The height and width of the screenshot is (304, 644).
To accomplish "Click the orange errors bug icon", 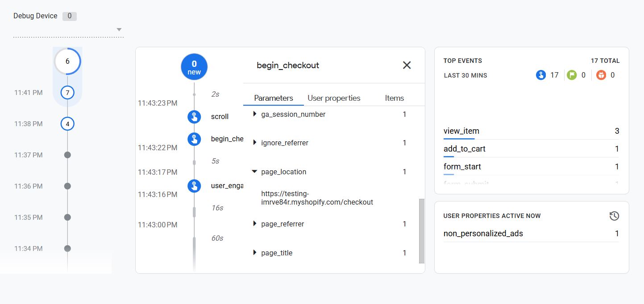I will 601,75.
